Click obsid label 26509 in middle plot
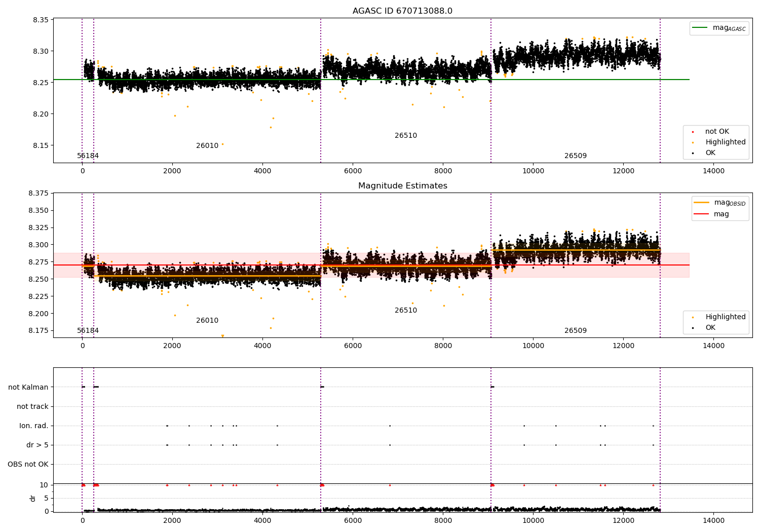Image resolution: width=760 pixels, height=532 pixels. (576, 331)
